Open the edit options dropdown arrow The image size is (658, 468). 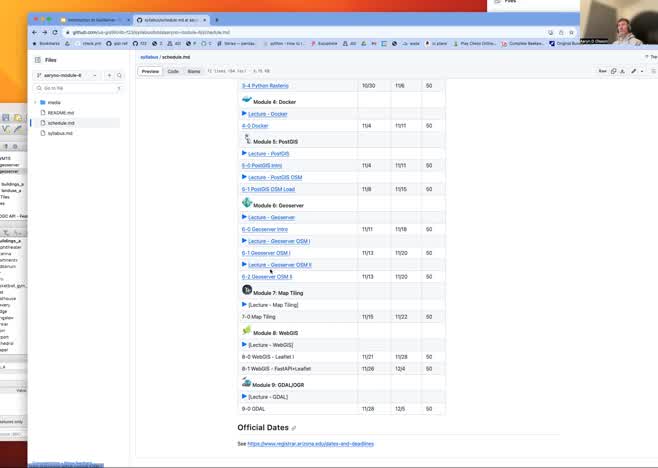[643, 71]
